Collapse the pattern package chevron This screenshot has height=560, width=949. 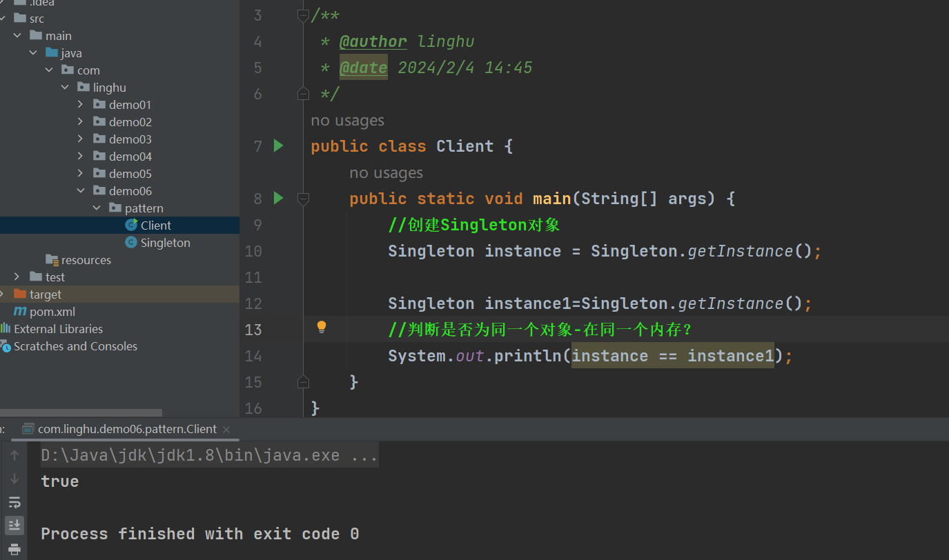pyautogui.click(x=97, y=208)
